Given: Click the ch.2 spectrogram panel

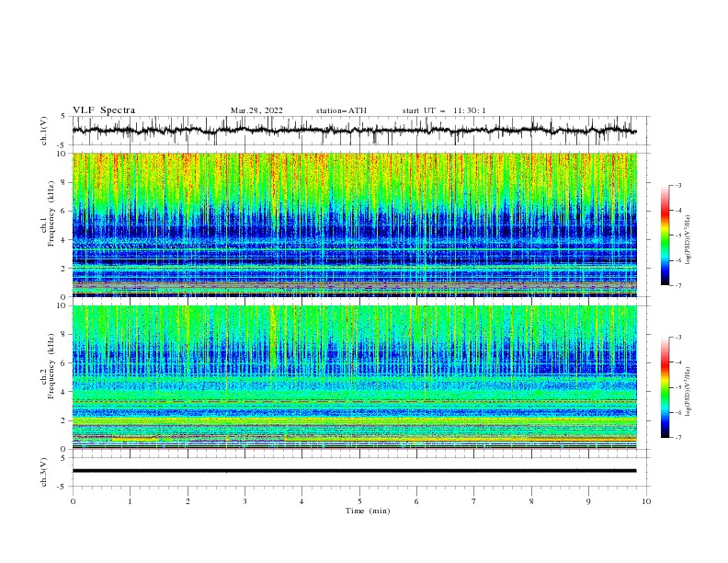Looking at the screenshot, I should [x=354, y=377].
